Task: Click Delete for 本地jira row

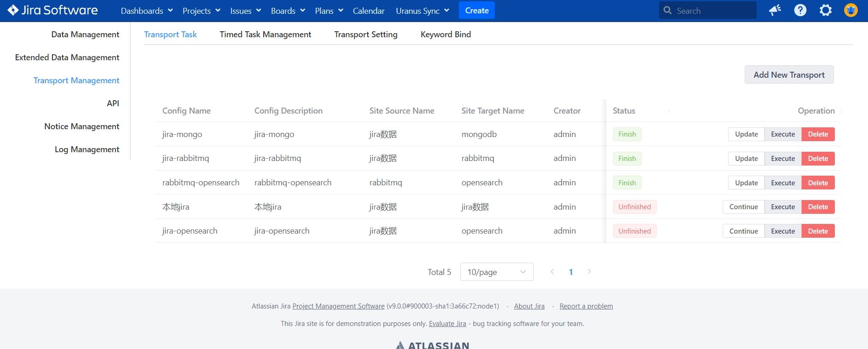Action: coord(818,207)
